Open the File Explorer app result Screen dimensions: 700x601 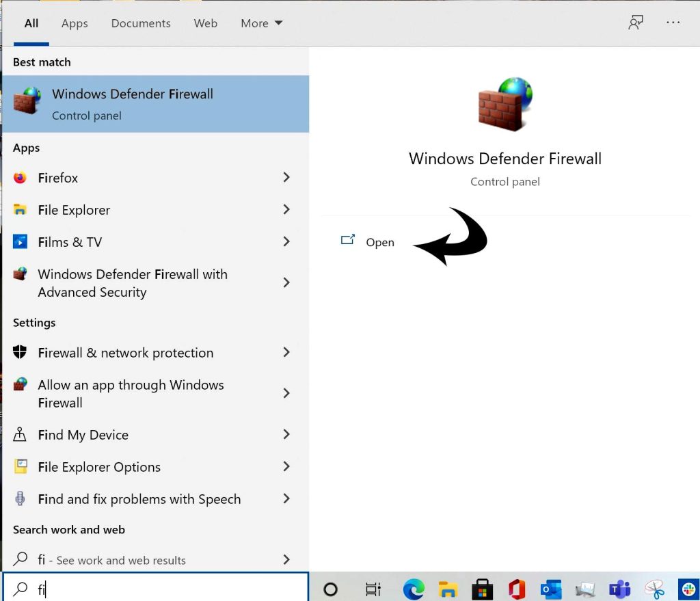(x=155, y=209)
